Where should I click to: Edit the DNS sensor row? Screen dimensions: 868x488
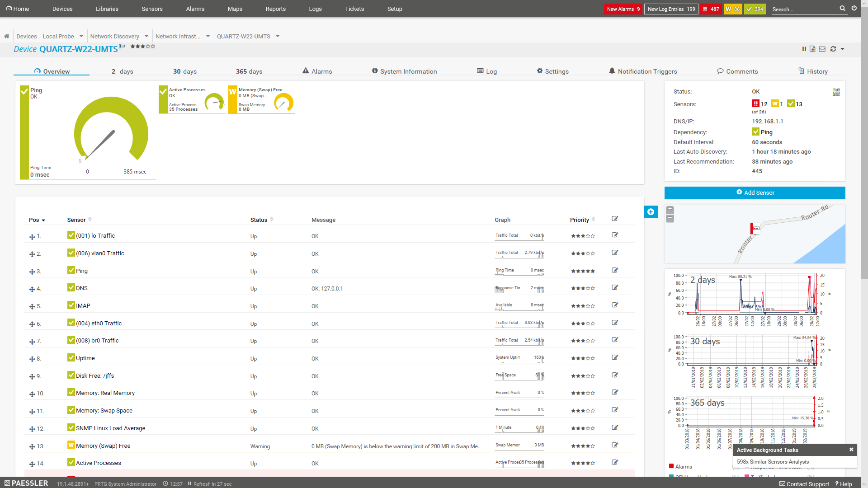coord(615,287)
